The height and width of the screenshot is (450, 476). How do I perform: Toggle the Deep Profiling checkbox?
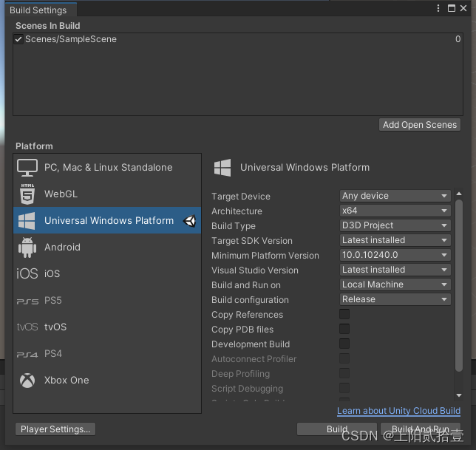click(x=344, y=373)
